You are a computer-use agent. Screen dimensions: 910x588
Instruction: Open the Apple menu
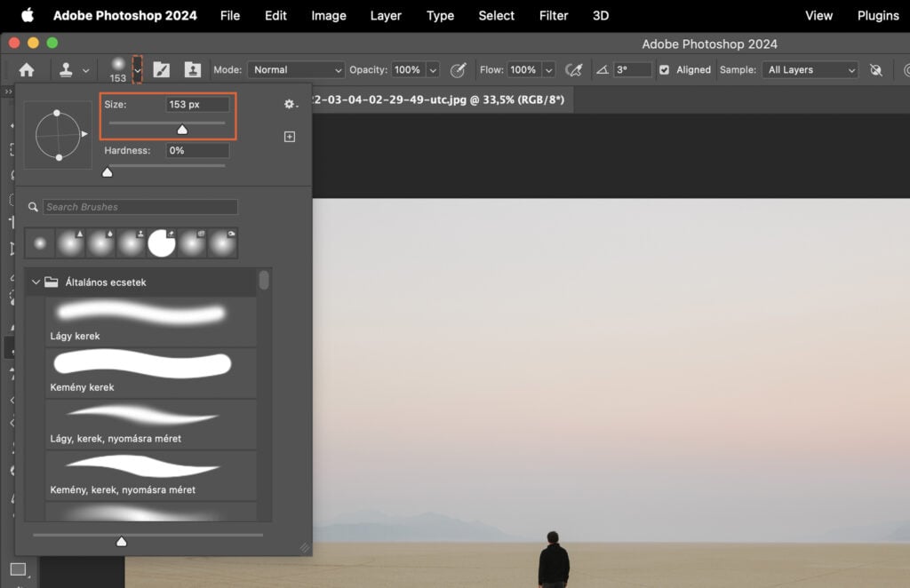(24, 15)
